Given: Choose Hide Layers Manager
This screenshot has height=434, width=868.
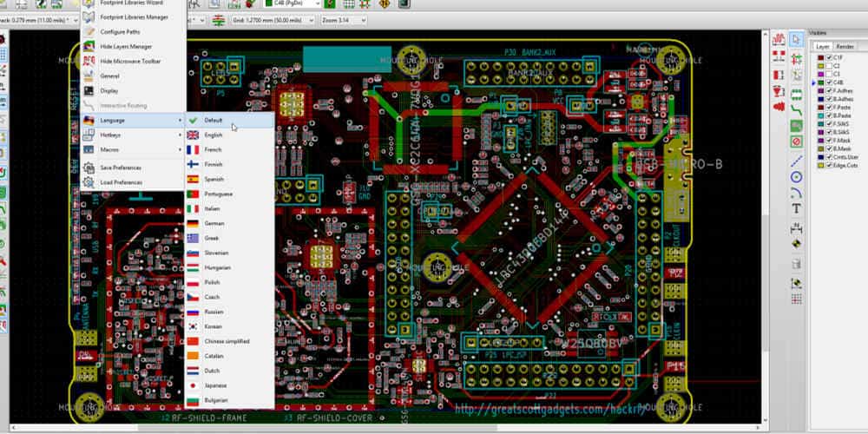Looking at the screenshot, I should pyautogui.click(x=132, y=47).
